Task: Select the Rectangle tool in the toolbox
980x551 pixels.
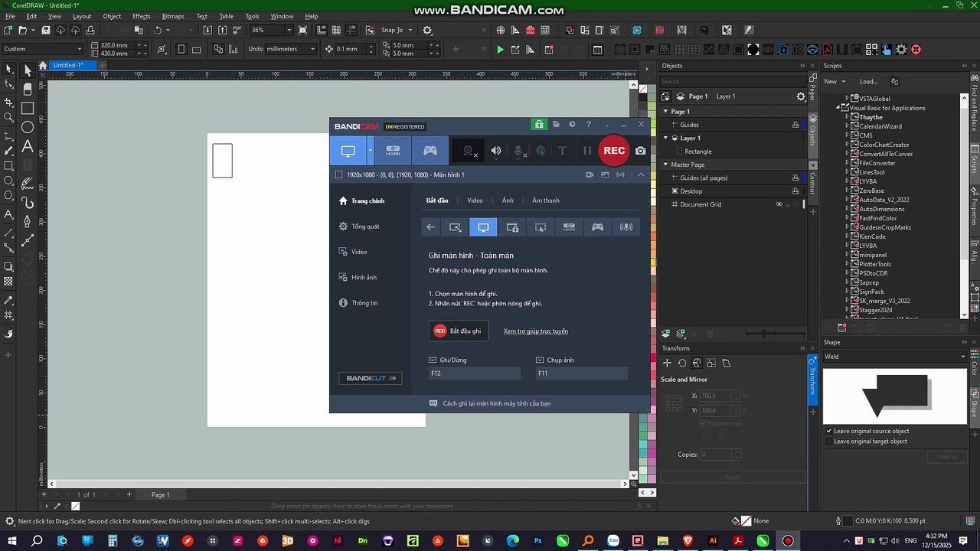Action: (x=28, y=109)
